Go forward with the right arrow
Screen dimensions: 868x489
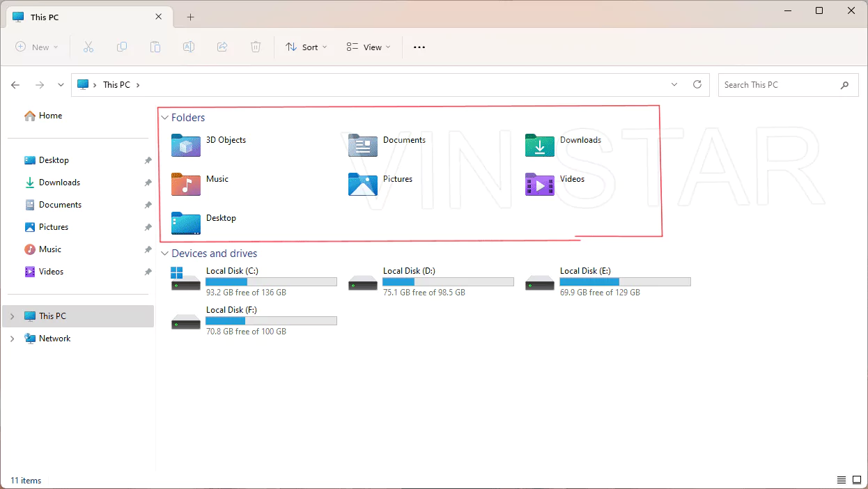(x=40, y=85)
